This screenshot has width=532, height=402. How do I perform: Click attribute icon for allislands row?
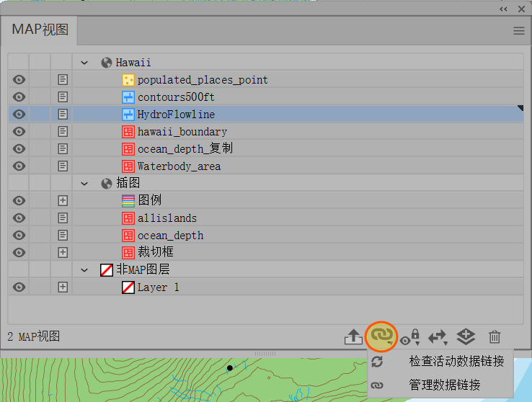[63, 218]
